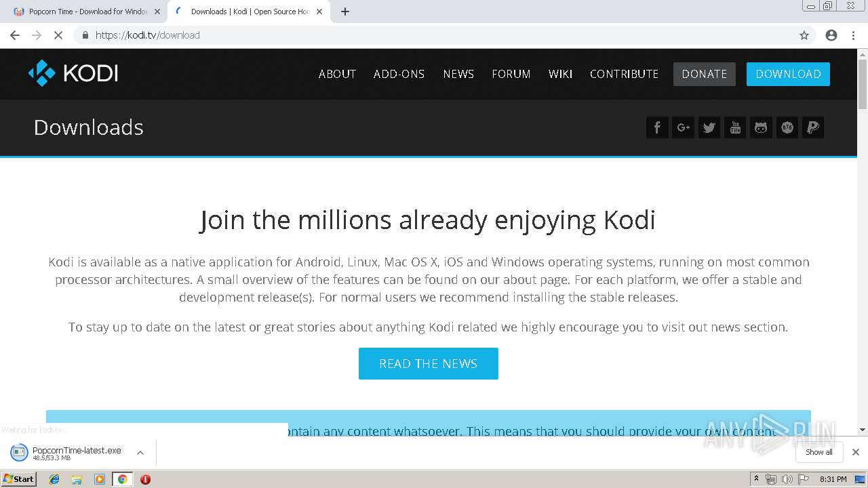Open the Windows Start button
Image resolution: width=868 pixels, height=488 pixels.
click(x=18, y=479)
